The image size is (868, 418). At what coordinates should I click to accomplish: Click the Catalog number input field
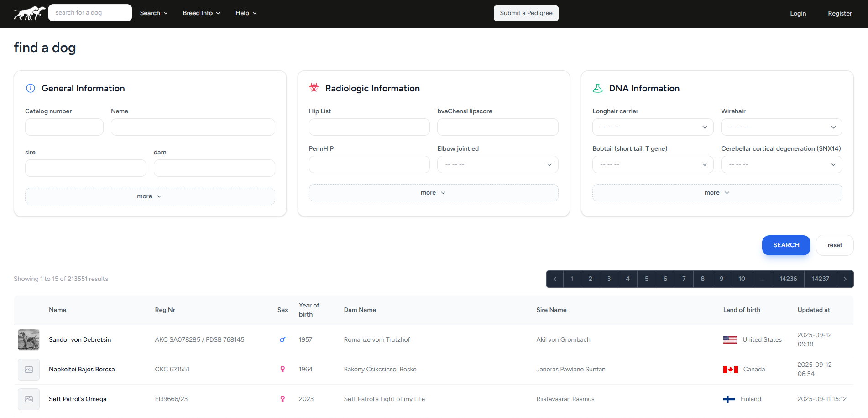[x=64, y=127]
